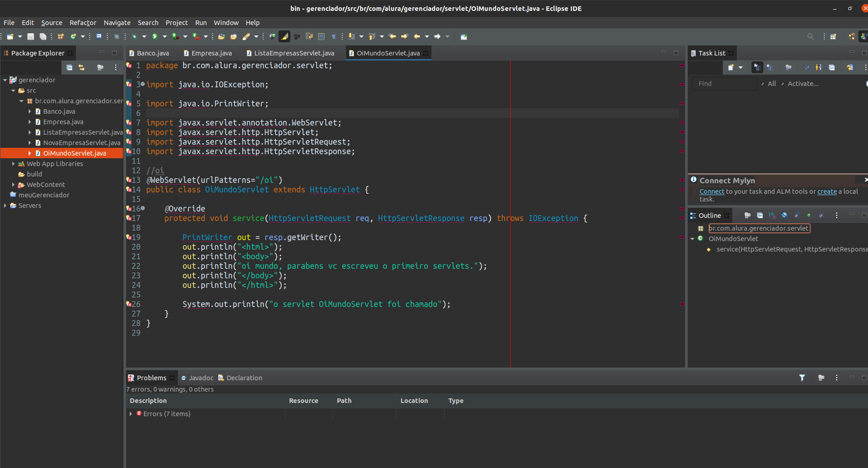
Task: Click the Save icon in the main toolbar
Action: tap(30, 36)
